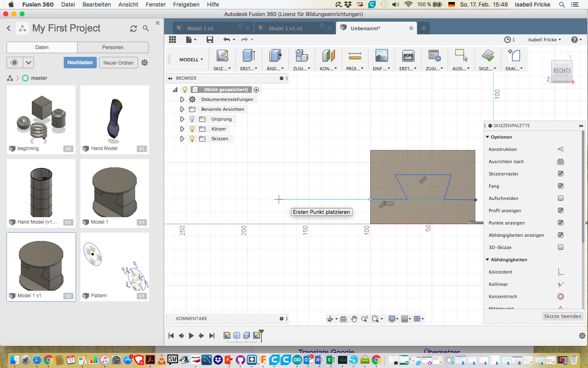588x368 pixels.
Task: Open the Ansicht menu
Action: [x=128, y=4]
